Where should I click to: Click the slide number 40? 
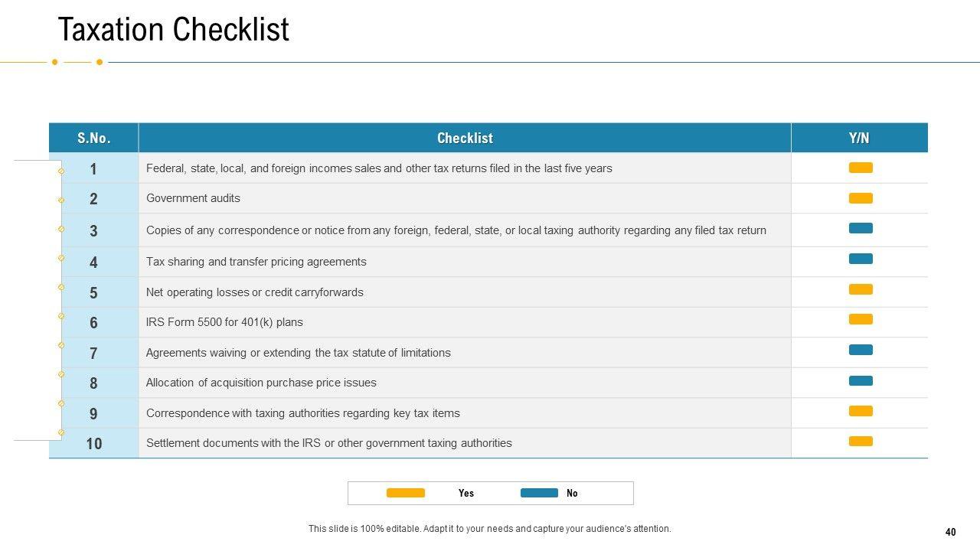coord(951,532)
